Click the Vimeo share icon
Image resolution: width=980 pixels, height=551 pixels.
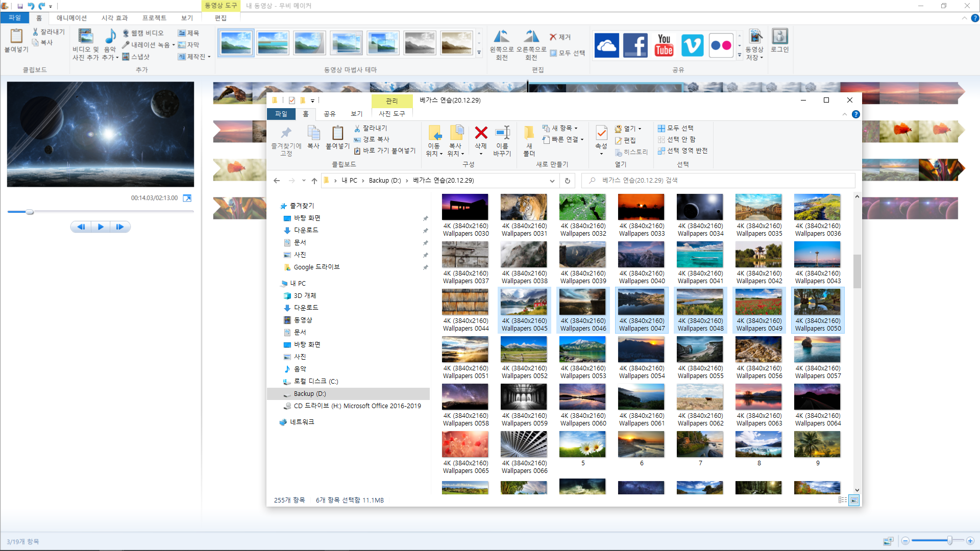[692, 45]
